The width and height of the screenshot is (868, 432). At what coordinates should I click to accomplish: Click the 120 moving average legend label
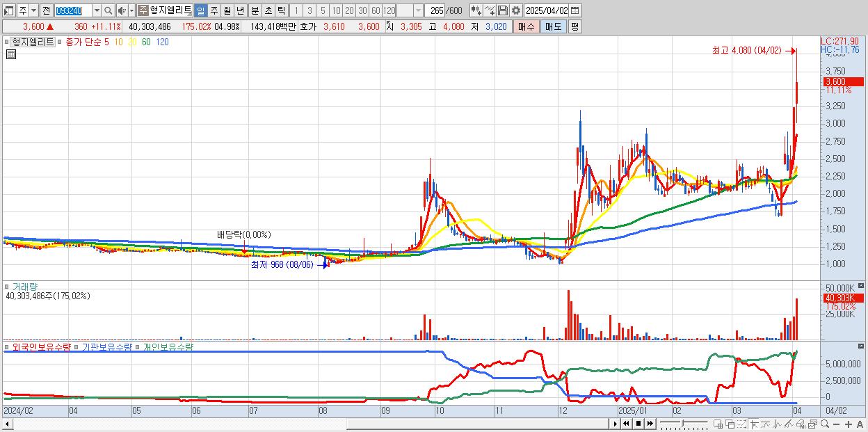point(162,42)
